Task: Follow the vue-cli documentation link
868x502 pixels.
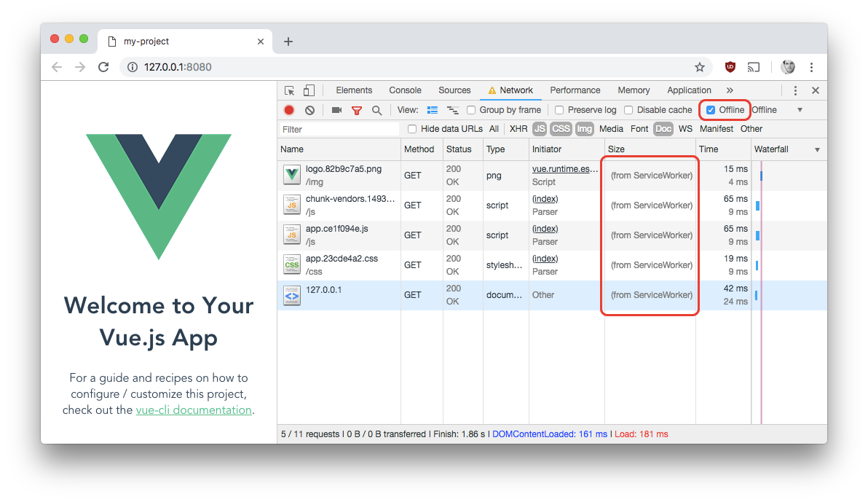Action: [x=194, y=409]
